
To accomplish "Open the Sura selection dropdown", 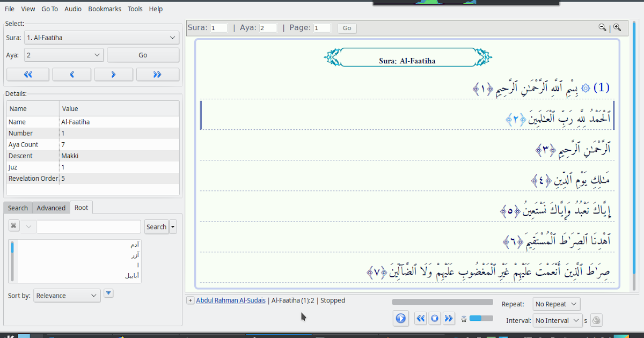I will [x=101, y=38].
